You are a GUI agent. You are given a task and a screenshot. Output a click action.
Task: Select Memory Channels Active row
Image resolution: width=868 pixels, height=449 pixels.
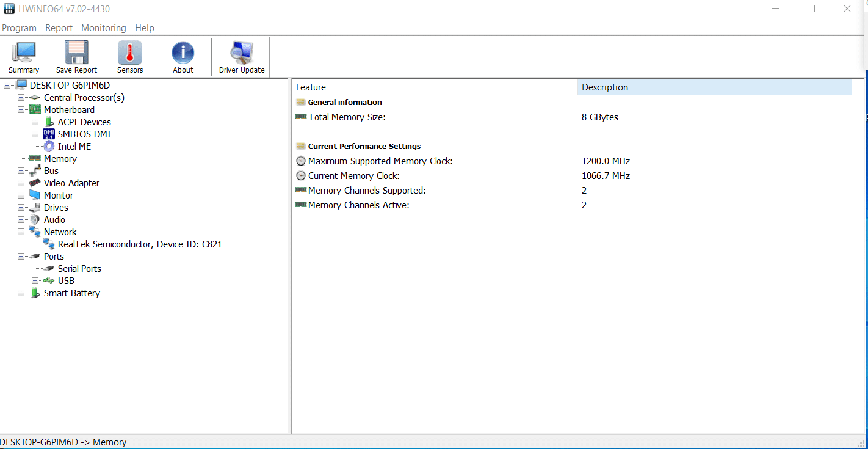pos(573,205)
